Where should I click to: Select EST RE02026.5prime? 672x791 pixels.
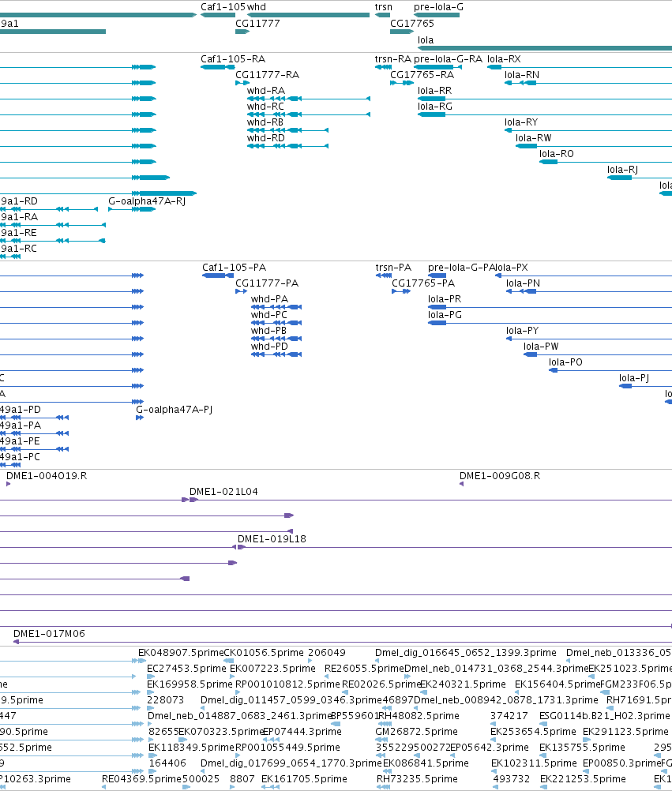381,684
